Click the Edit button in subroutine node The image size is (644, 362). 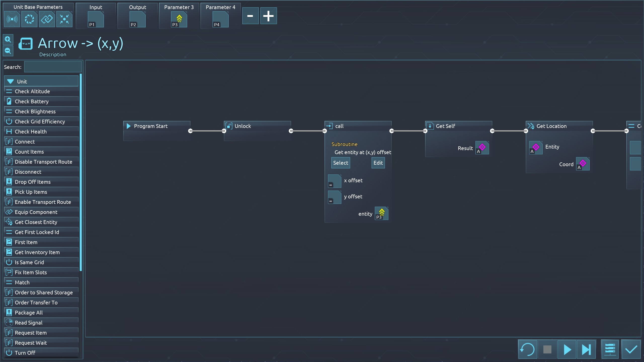(x=378, y=163)
